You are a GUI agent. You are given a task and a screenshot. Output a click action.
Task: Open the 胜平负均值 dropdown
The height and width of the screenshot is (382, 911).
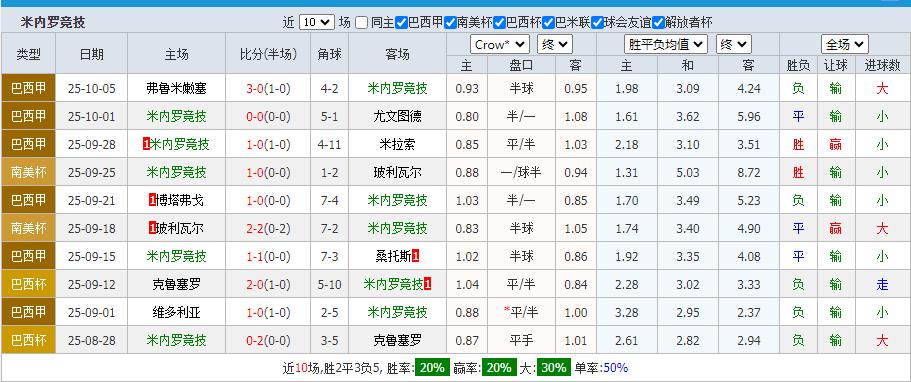point(666,44)
